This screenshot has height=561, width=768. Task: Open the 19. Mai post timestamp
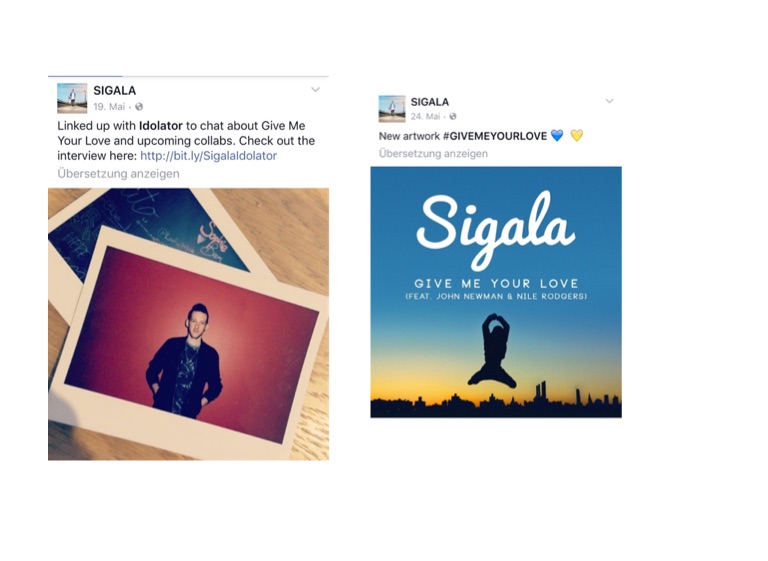[109, 107]
